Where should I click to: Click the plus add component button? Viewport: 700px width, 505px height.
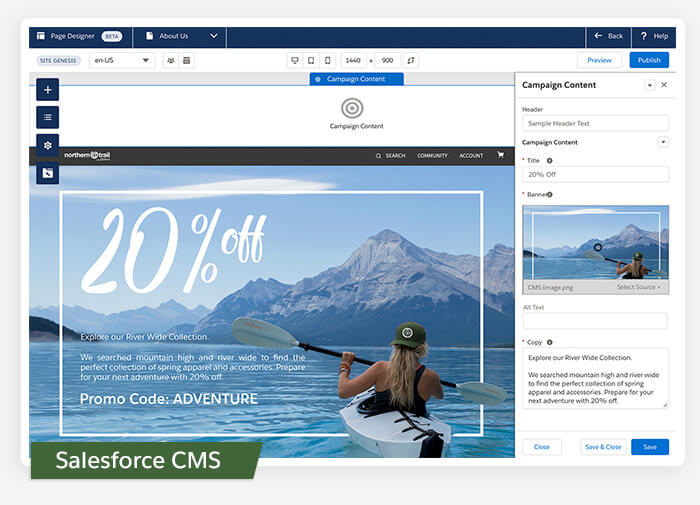[48, 90]
